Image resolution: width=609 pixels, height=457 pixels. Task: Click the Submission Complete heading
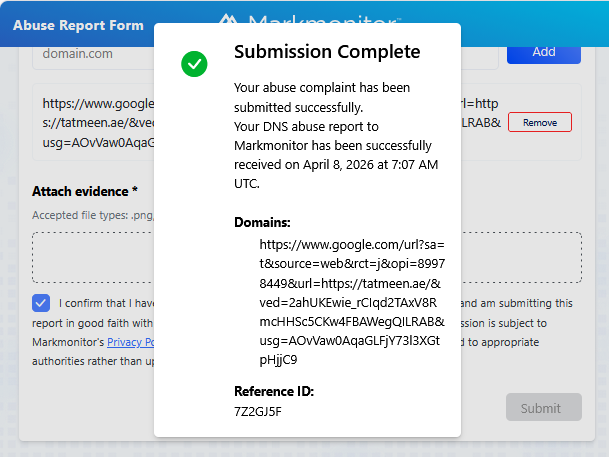click(x=327, y=52)
